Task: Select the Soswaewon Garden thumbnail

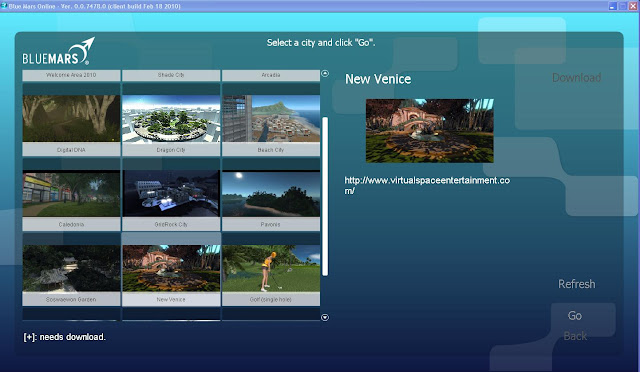Action: pos(71,268)
